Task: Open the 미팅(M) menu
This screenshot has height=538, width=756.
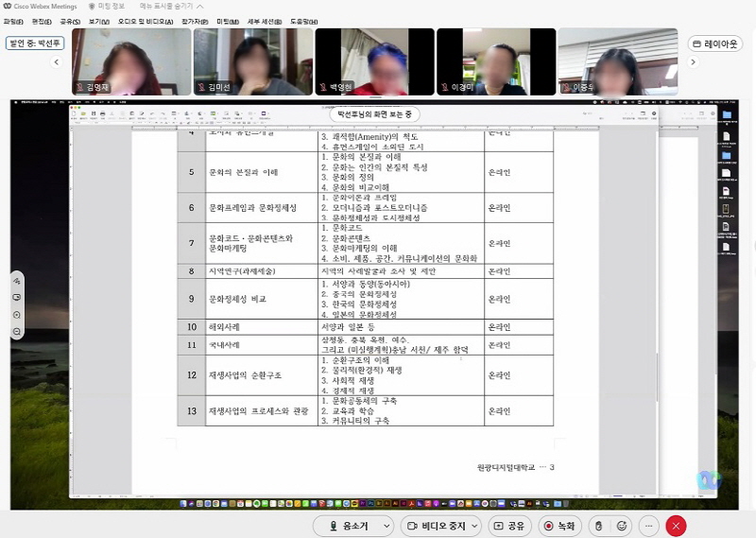Action: tap(228, 22)
